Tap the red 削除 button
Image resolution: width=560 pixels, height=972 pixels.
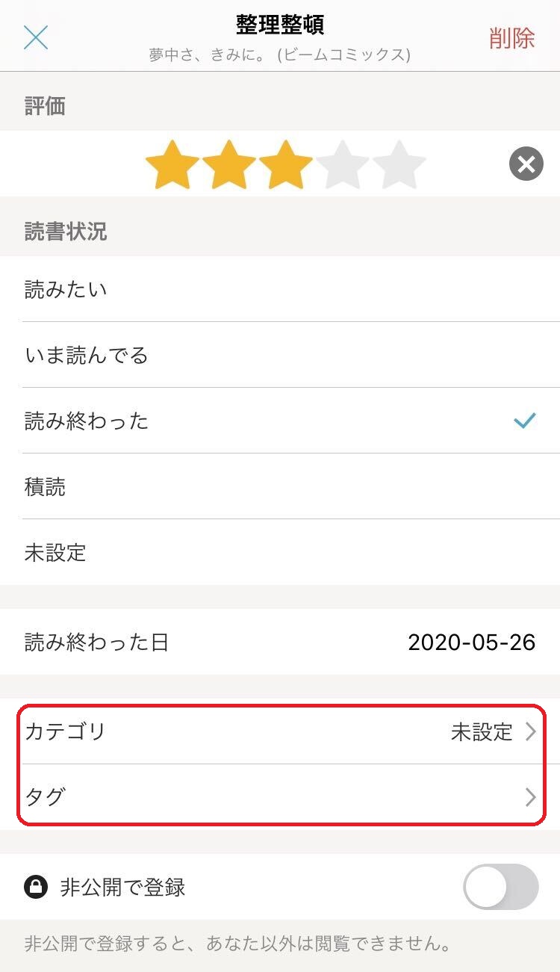(512, 38)
